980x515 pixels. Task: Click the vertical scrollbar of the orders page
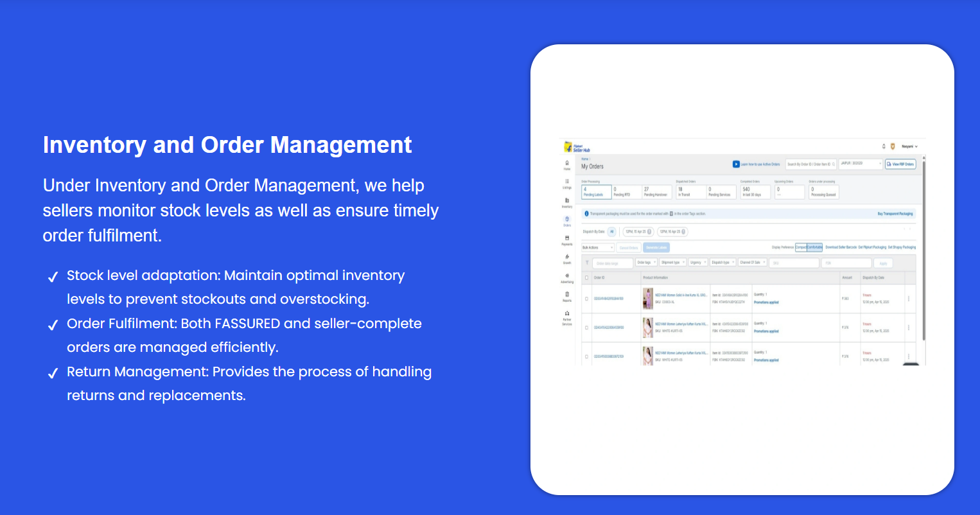click(x=923, y=250)
